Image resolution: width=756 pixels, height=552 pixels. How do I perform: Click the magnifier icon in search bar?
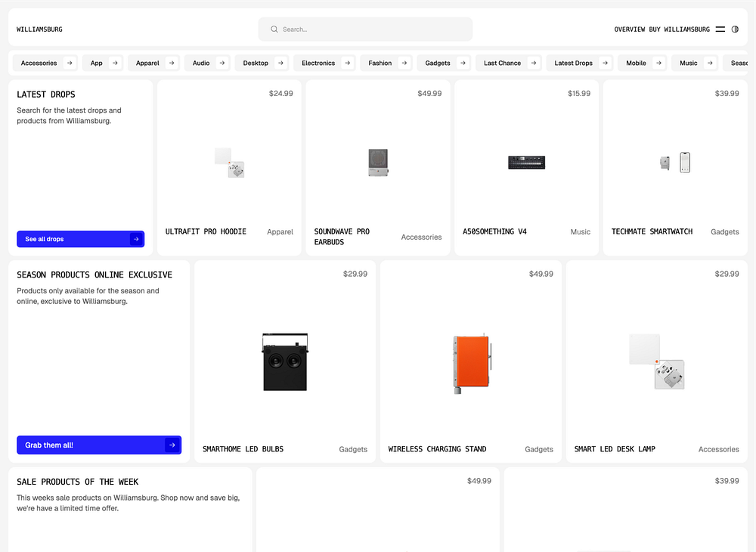coord(274,29)
